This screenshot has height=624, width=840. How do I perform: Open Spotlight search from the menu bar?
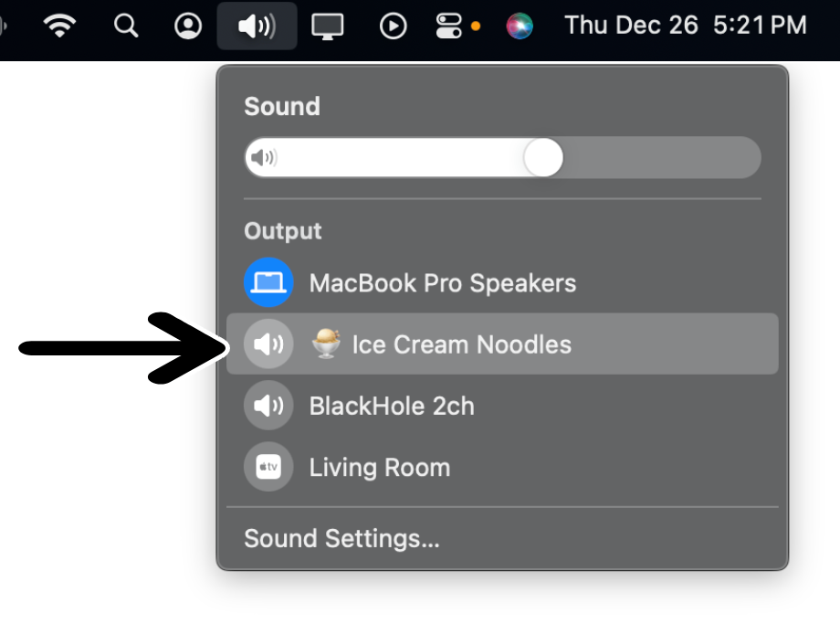(125, 25)
